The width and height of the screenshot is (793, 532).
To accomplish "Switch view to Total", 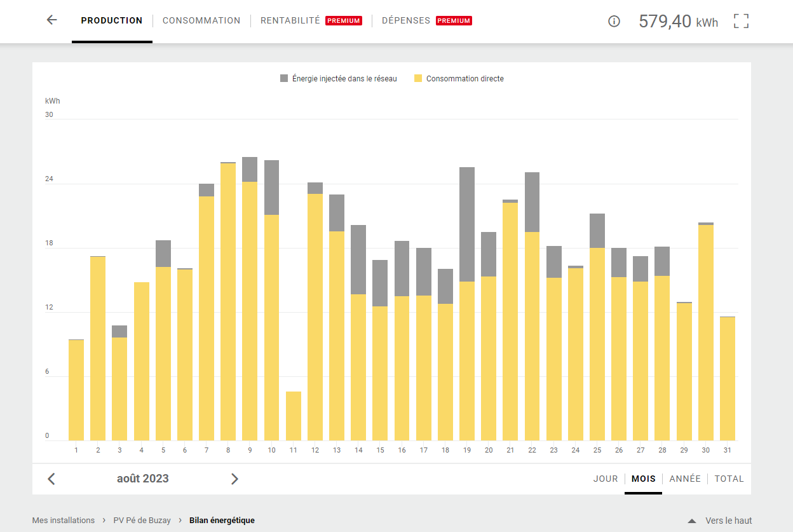I will tap(729, 479).
